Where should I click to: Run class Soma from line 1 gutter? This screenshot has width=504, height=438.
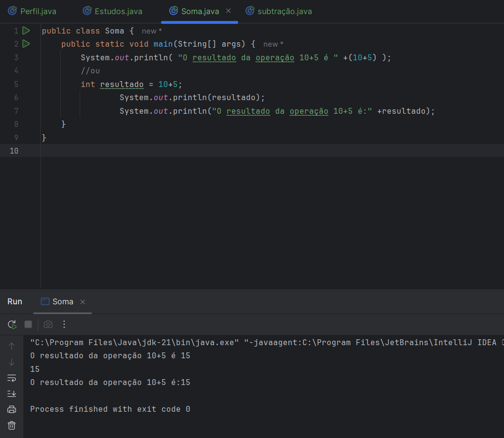coord(26,31)
